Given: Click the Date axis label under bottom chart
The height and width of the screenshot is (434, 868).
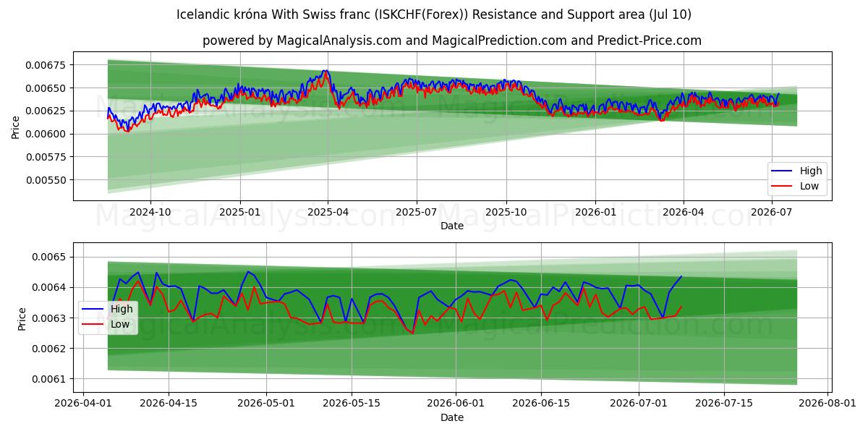Looking at the screenshot, I should coord(452,417).
